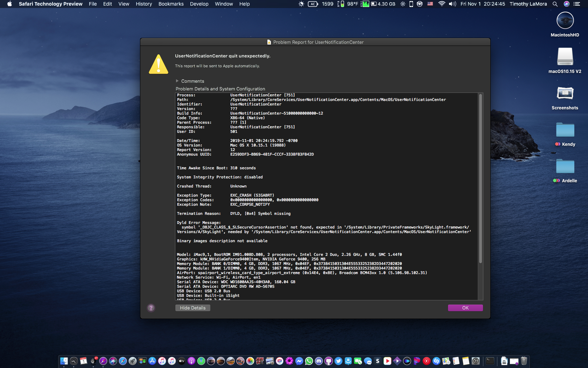Open Reminders in the Dock
This screenshot has width=588, height=368.
[456, 361]
